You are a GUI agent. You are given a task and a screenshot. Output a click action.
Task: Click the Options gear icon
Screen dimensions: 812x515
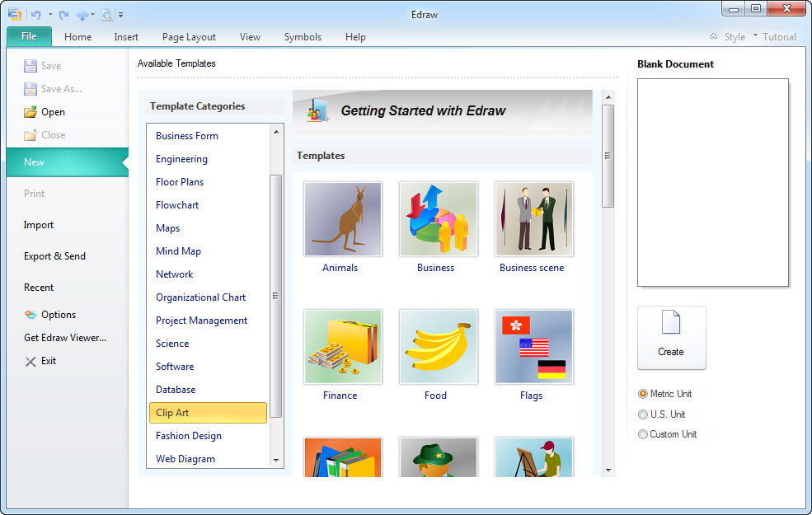pyautogui.click(x=30, y=315)
